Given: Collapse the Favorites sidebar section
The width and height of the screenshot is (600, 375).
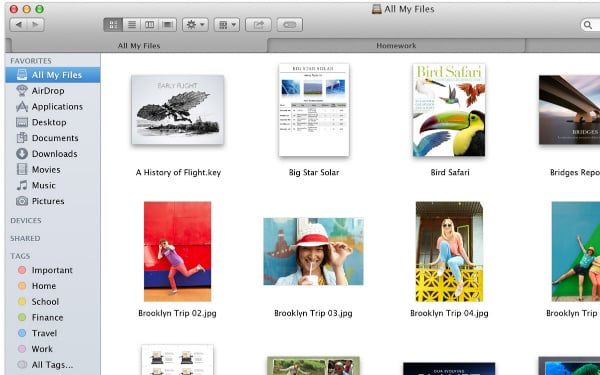Looking at the screenshot, I should [31, 61].
